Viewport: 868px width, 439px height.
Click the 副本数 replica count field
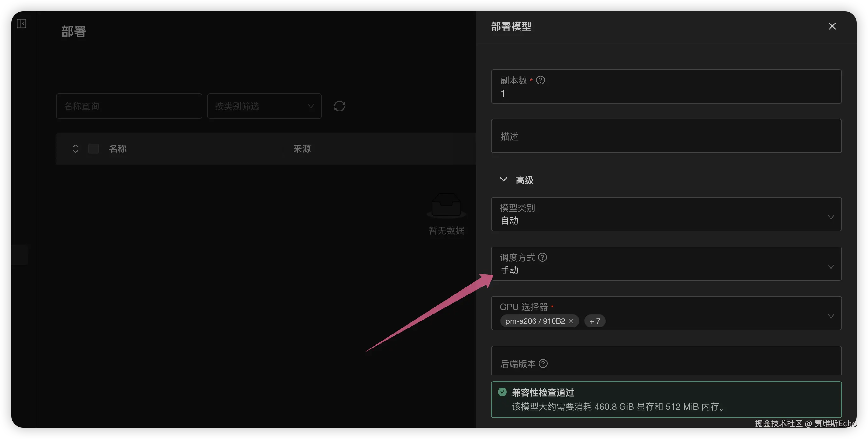click(666, 93)
